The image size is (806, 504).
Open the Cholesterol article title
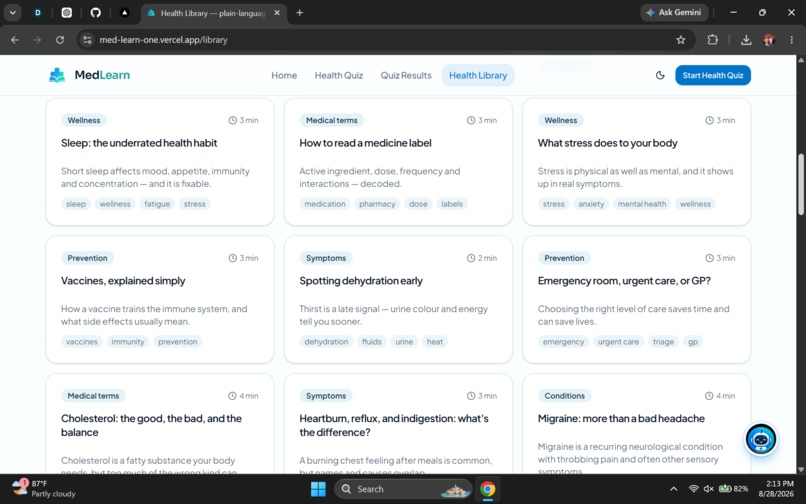(151, 425)
